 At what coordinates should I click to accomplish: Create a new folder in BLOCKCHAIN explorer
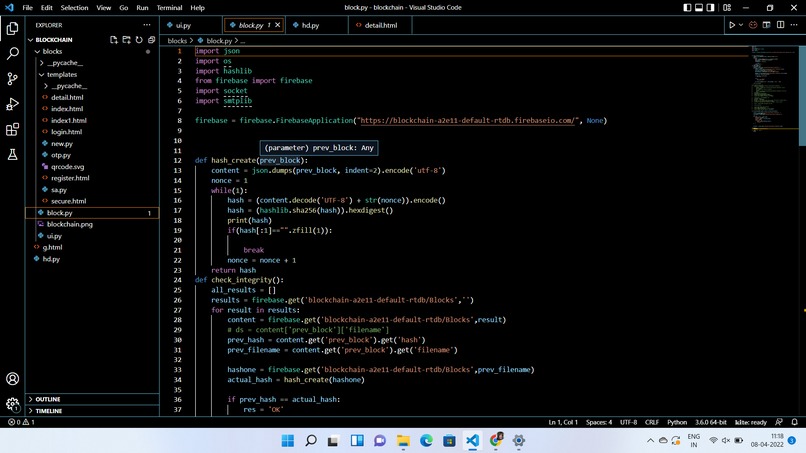126,40
